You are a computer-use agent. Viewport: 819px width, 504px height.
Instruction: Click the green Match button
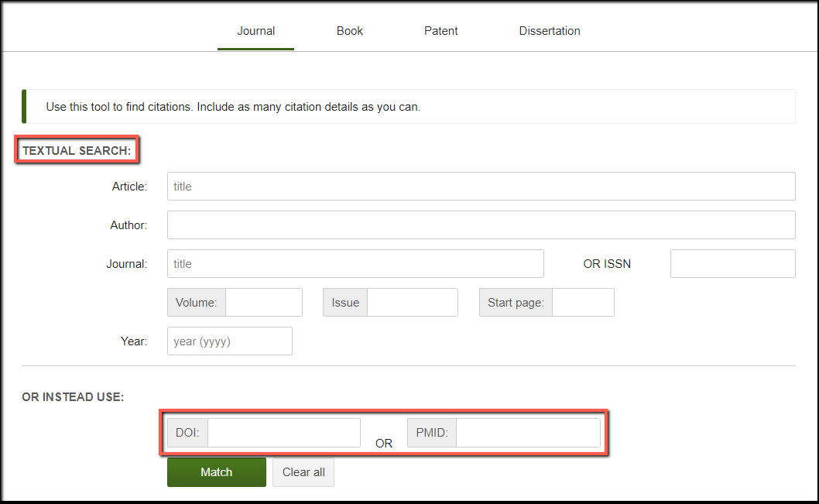217,472
